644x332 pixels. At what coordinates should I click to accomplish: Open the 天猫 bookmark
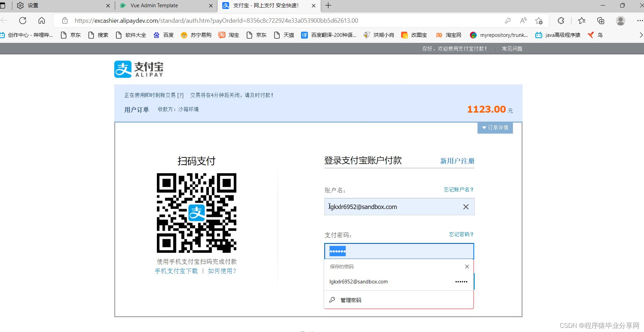point(284,35)
